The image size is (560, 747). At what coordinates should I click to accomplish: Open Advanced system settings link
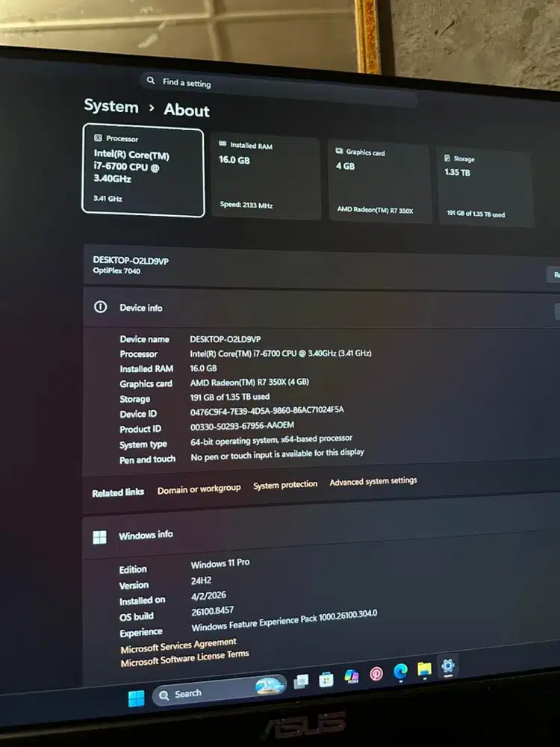373,481
